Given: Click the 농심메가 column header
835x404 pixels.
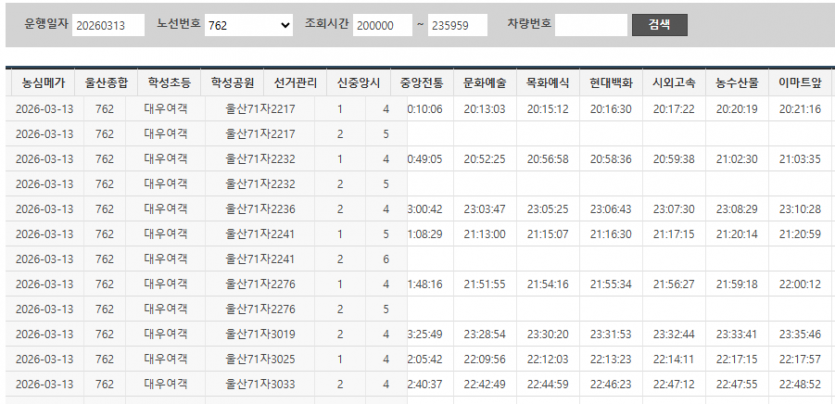Looking at the screenshot, I should tap(44, 83).
